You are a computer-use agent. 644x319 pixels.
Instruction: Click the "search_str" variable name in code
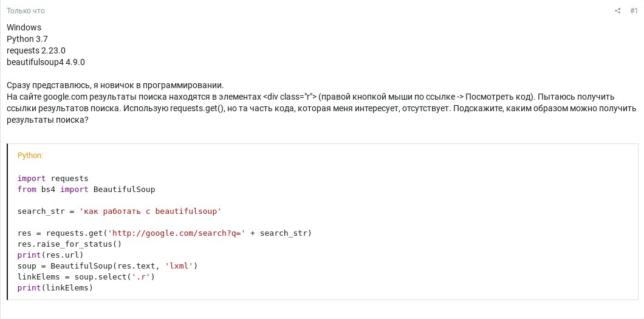[41, 211]
